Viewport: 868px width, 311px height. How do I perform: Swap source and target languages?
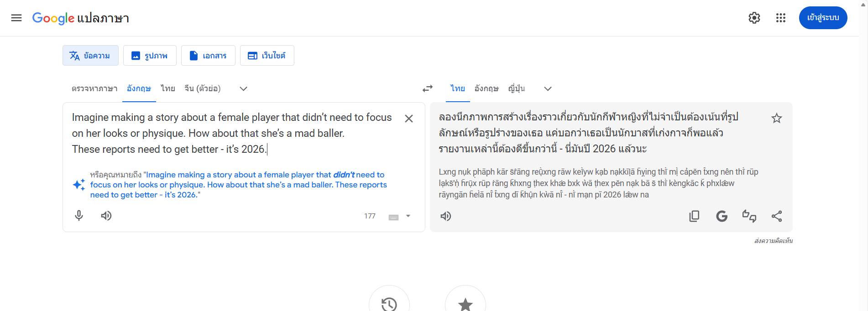[x=427, y=88]
